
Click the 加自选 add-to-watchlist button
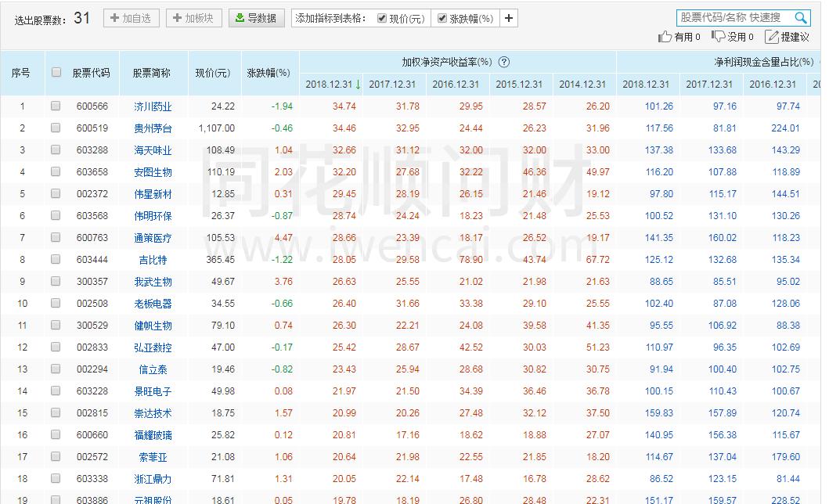pyautogui.click(x=130, y=18)
